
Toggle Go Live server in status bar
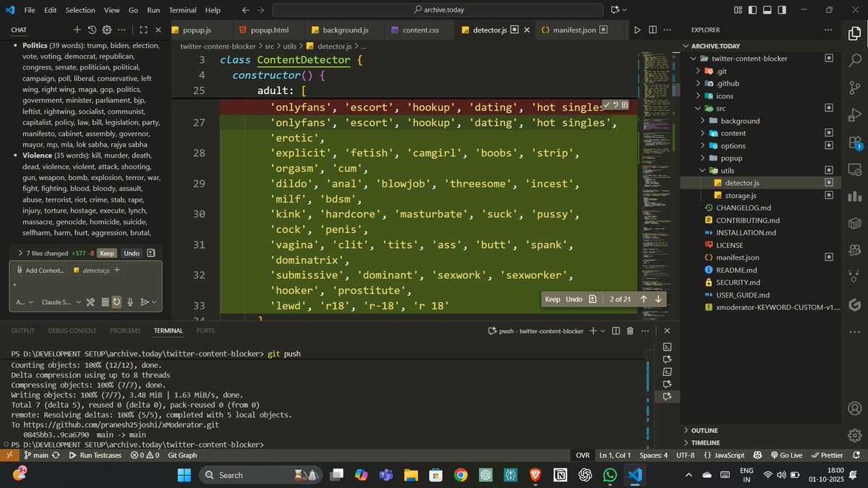tap(786, 455)
